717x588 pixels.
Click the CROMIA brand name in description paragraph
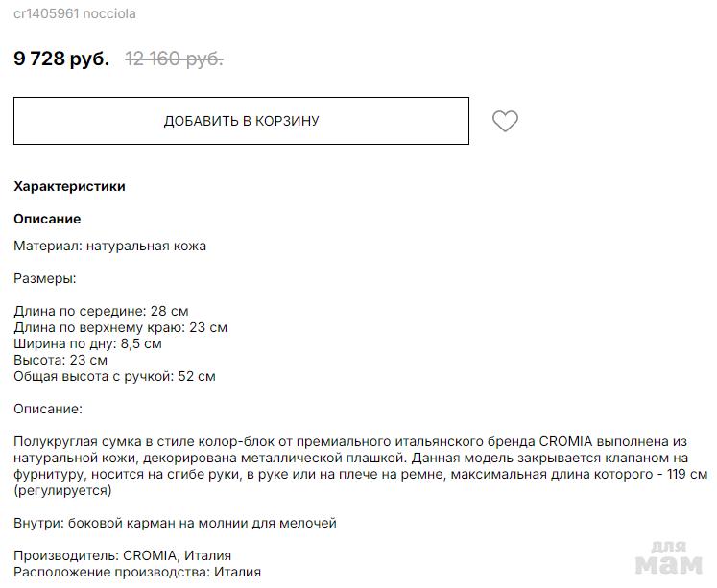click(572, 441)
